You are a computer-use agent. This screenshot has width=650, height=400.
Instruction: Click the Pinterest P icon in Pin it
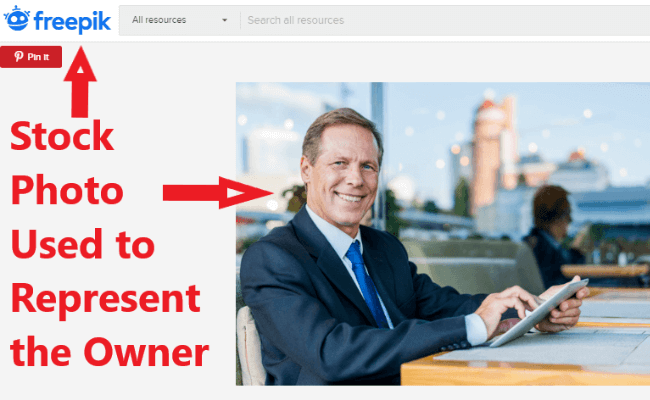coord(18,56)
